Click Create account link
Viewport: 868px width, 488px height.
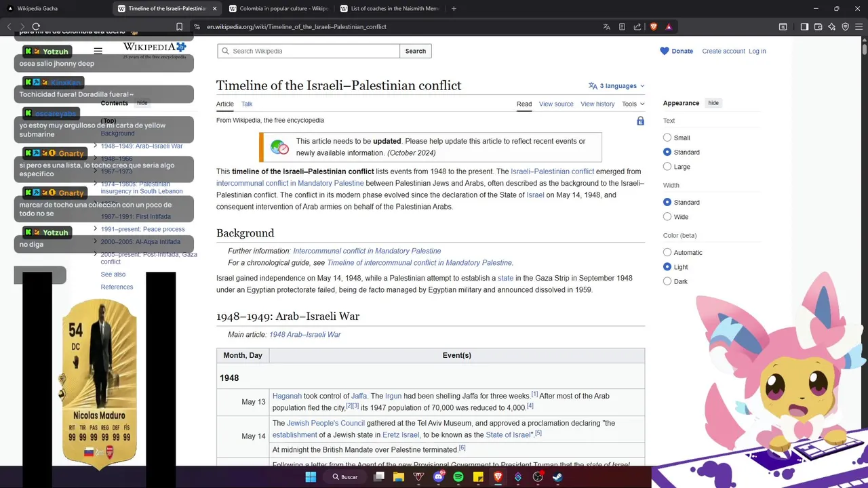[x=724, y=51]
